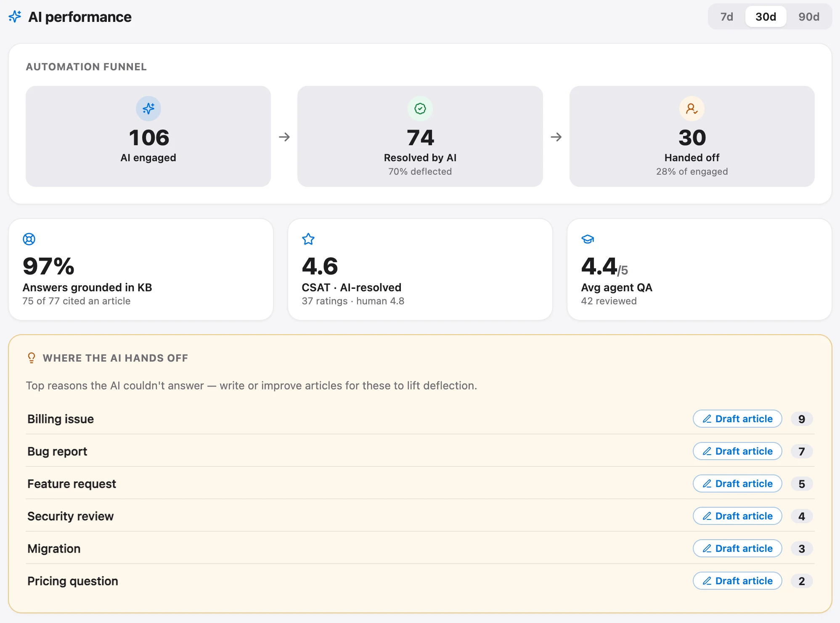Click the 'Answers grounded in KB' label

87,288
